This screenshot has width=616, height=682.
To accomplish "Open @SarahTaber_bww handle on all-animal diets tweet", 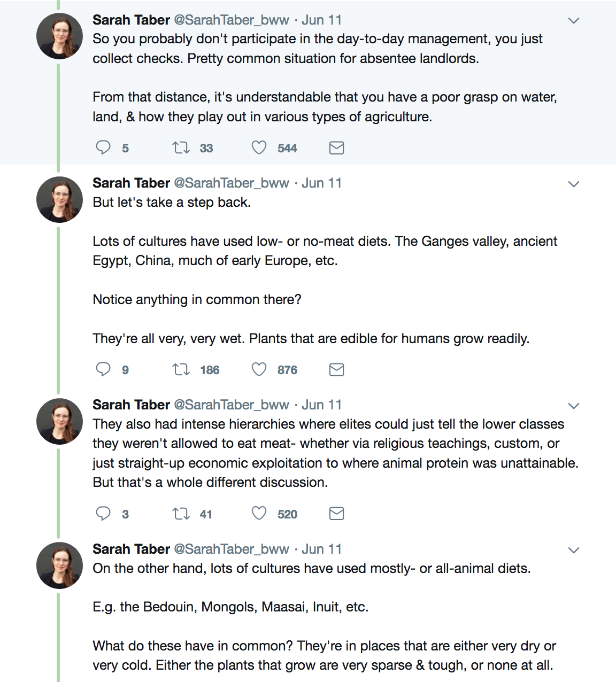I will click(x=232, y=549).
